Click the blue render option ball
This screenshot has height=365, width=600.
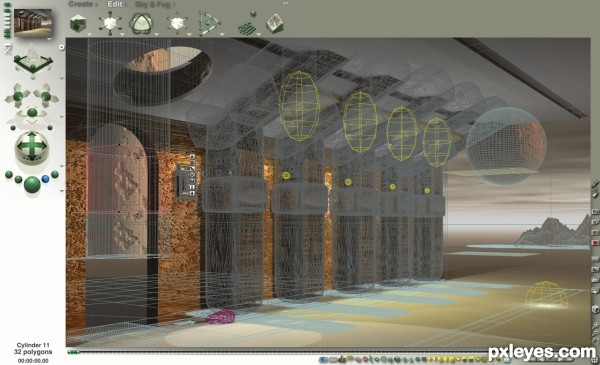point(46,178)
